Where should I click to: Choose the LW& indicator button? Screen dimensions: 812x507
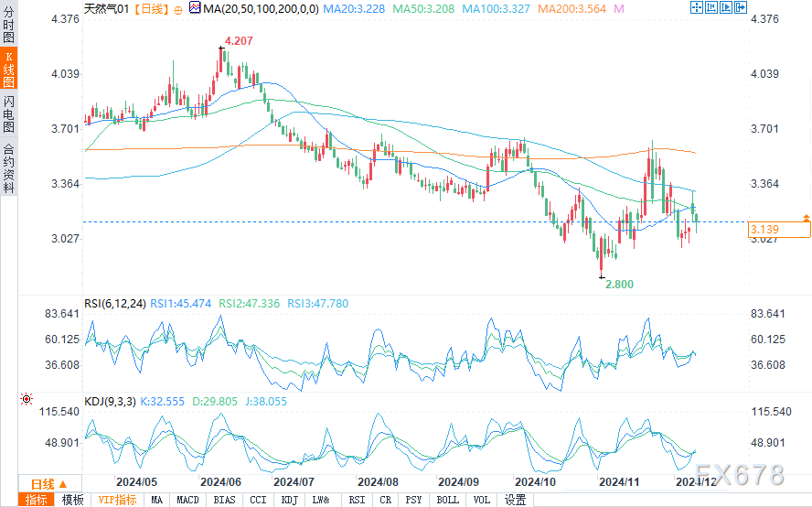click(x=321, y=500)
